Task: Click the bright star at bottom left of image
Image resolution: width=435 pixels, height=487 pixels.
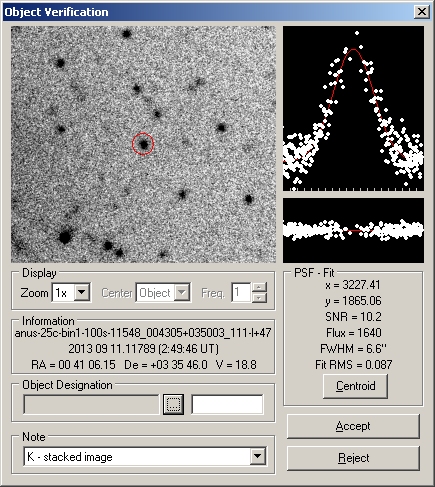Action: 65,237
